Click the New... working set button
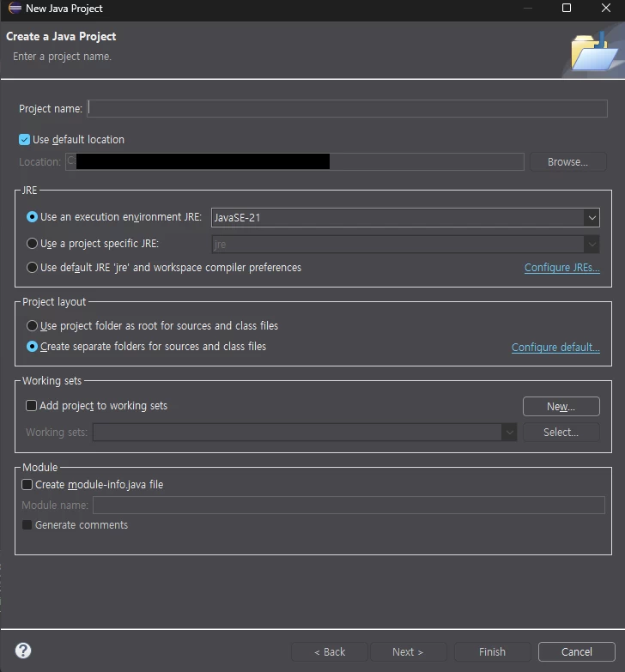625x672 pixels. coord(561,406)
